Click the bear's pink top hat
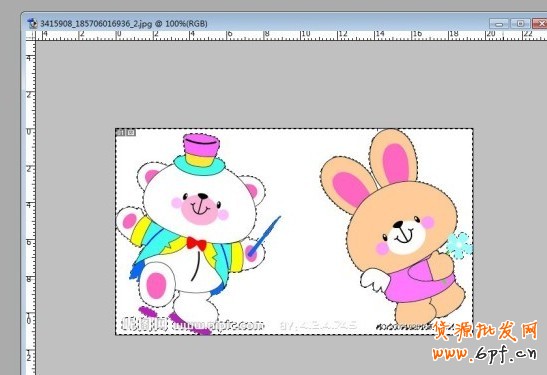This screenshot has width=547, height=375. (201, 150)
